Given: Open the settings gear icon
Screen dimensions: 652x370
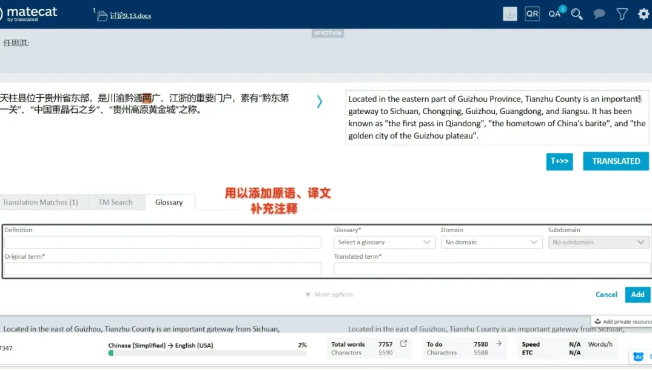Looking at the screenshot, I should click(643, 14).
